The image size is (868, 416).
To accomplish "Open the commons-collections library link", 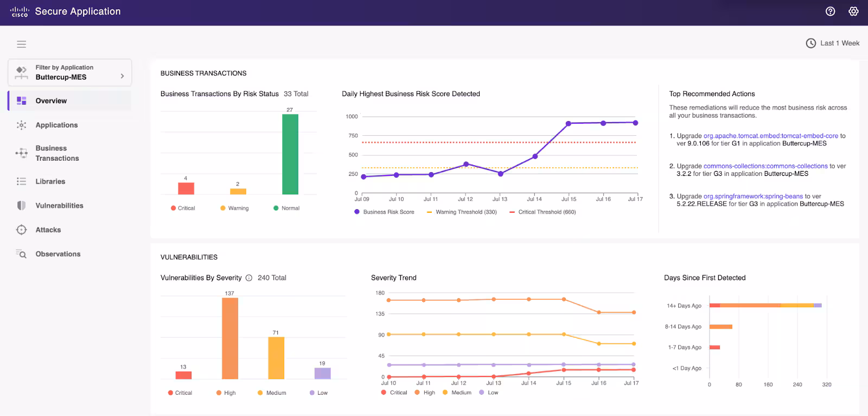I will click(765, 166).
